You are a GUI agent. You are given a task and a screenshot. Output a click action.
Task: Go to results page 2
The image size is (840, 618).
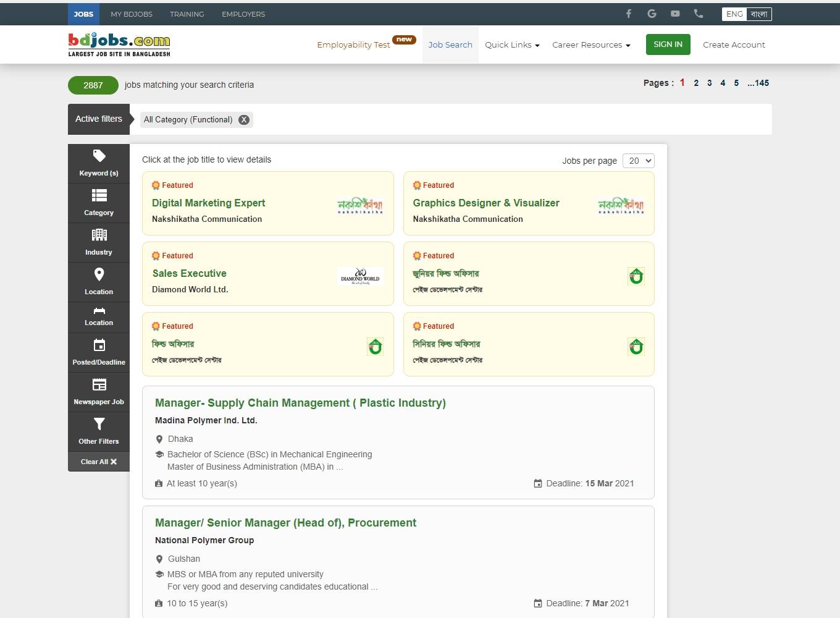[x=696, y=83]
